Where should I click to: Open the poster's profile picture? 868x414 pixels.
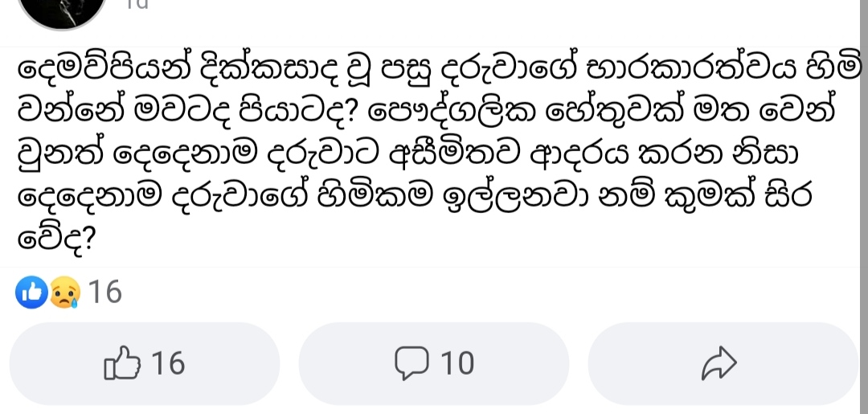[x=62, y=11]
